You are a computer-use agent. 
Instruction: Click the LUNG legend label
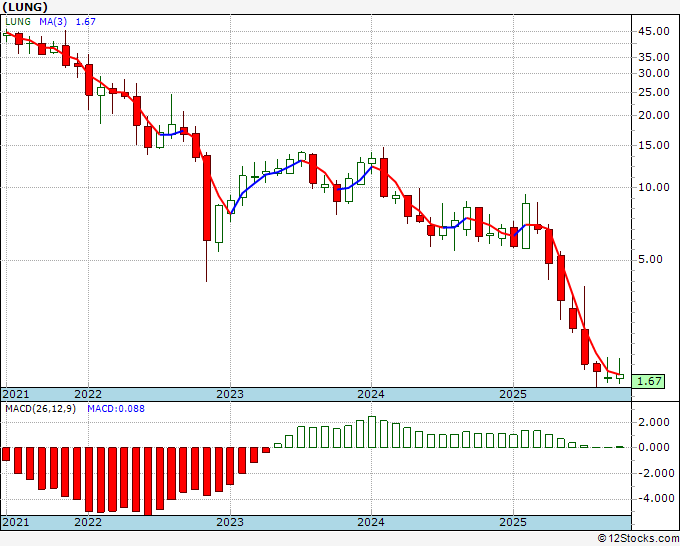[18, 22]
